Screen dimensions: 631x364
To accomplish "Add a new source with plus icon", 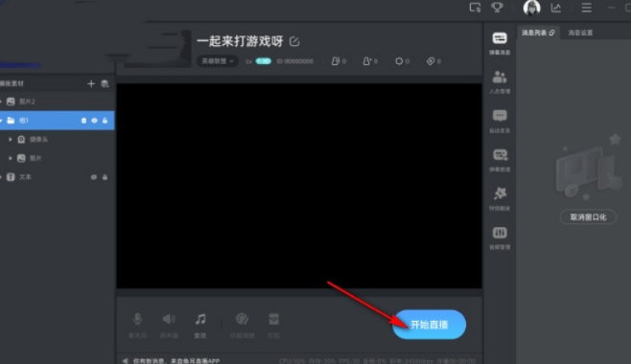I will coord(91,83).
